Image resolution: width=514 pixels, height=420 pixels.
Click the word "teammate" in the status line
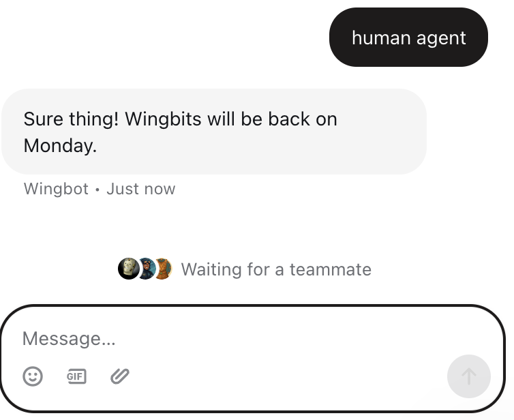331,269
